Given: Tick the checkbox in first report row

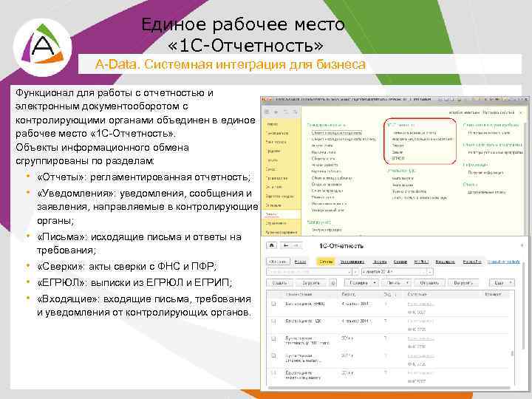Looking at the screenshot, I should coord(274,304).
